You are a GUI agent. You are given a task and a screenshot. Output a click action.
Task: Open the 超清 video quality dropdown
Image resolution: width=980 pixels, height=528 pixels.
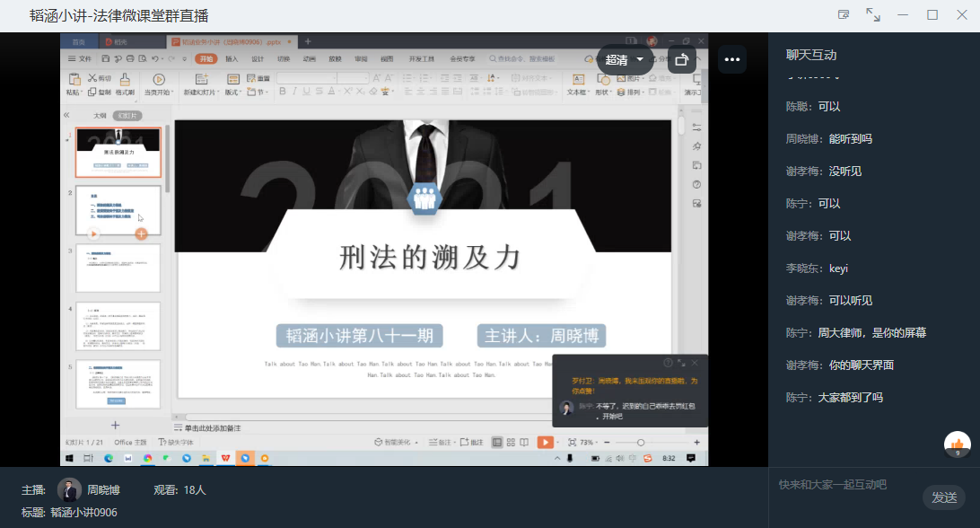[x=625, y=59]
